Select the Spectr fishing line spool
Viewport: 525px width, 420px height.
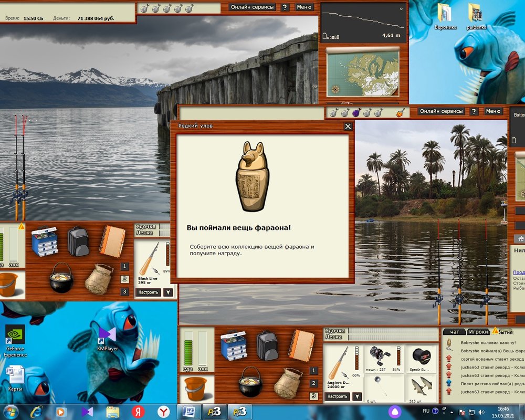click(421, 356)
